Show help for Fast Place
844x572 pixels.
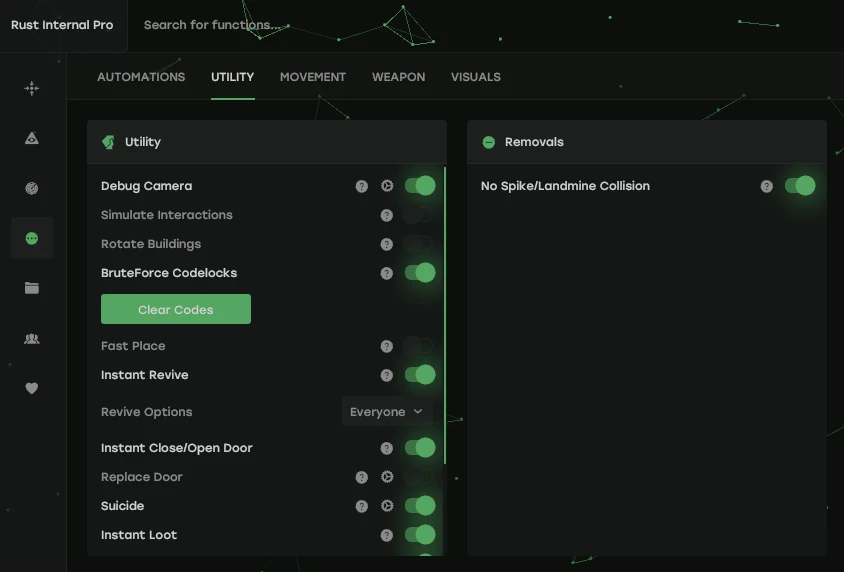[x=386, y=346]
